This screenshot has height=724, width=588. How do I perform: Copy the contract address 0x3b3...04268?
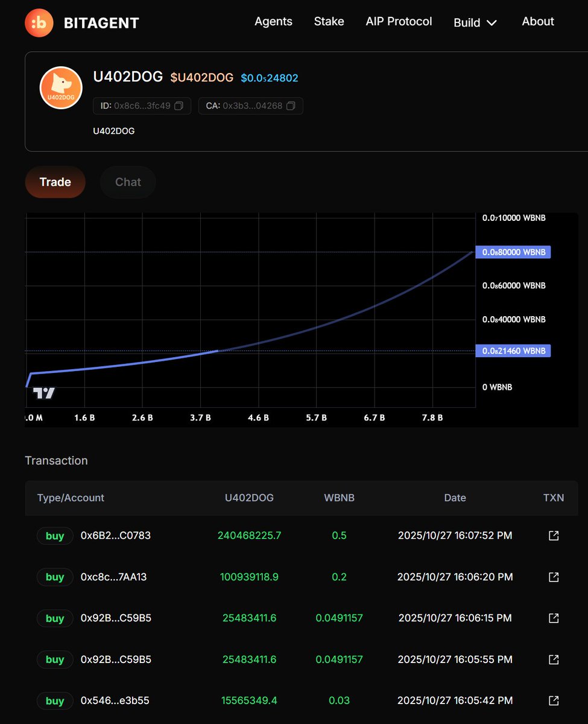(291, 106)
